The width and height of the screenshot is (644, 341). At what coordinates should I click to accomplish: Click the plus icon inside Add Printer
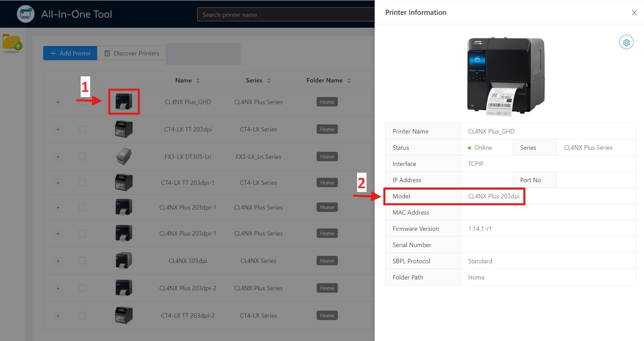tap(54, 53)
